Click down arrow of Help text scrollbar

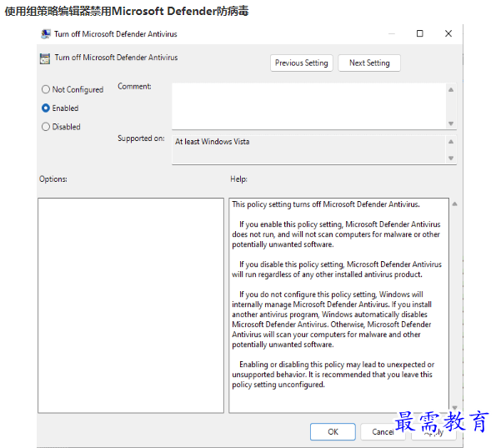[454, 407]
